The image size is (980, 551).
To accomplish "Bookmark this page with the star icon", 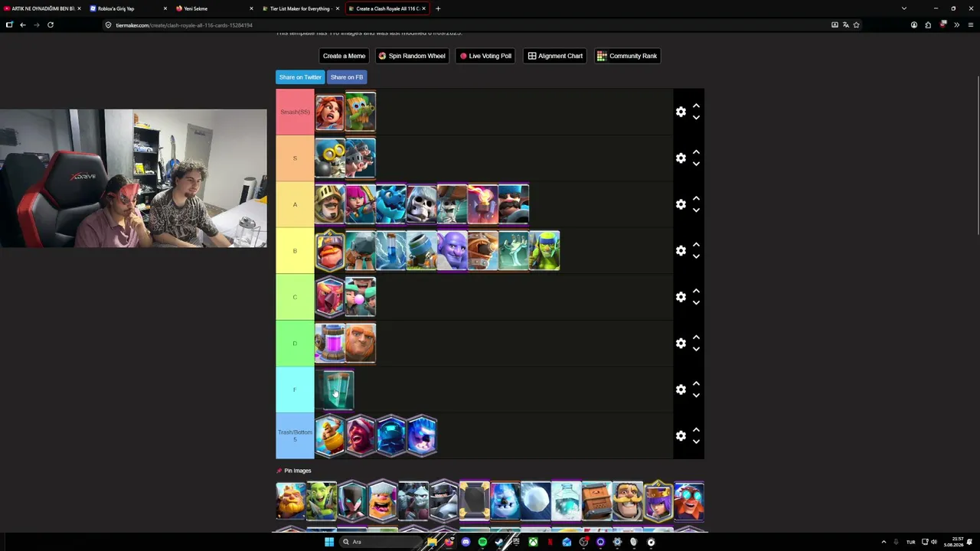I will coord(856,24).
